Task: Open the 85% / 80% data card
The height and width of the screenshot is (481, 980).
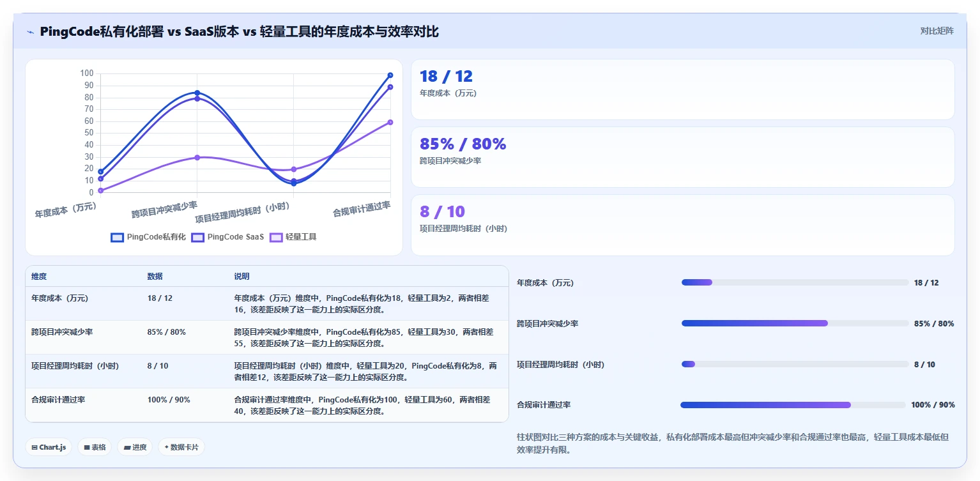Action: 682,157
